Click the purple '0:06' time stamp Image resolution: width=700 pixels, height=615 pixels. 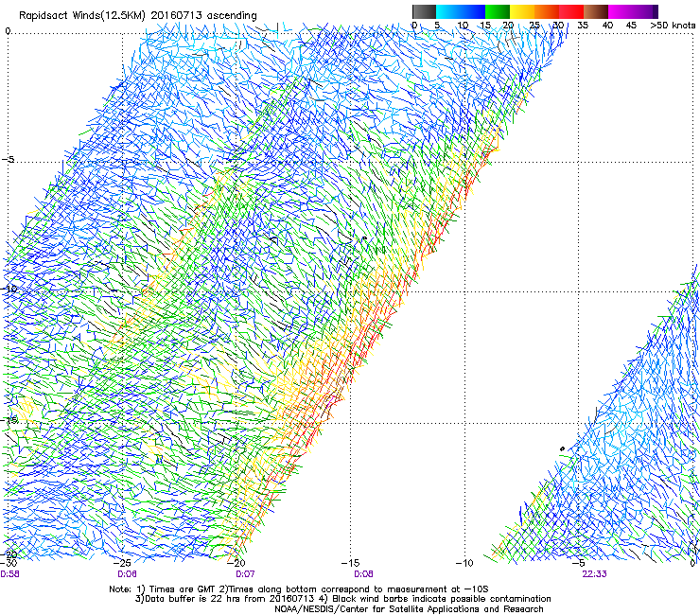point(128,574)
